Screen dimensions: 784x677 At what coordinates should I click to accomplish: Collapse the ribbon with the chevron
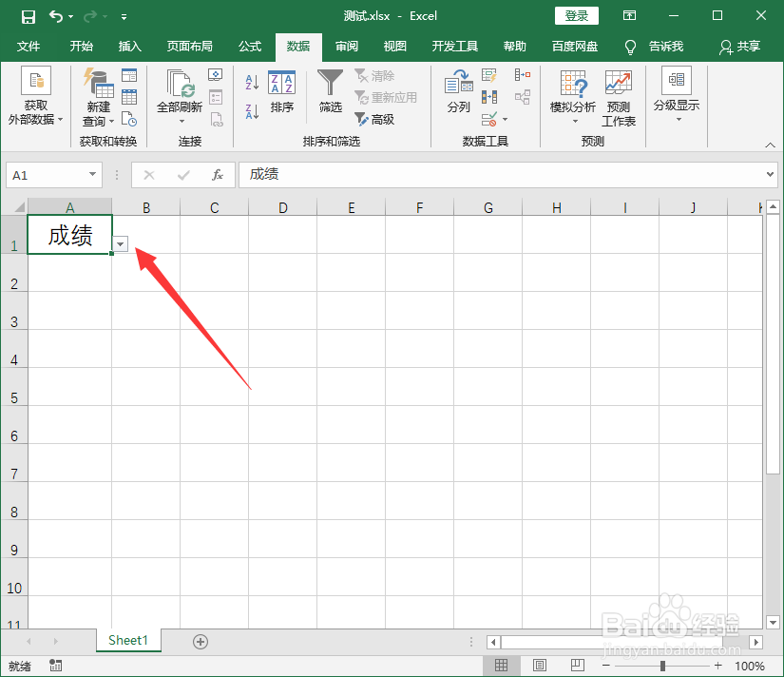770,145
